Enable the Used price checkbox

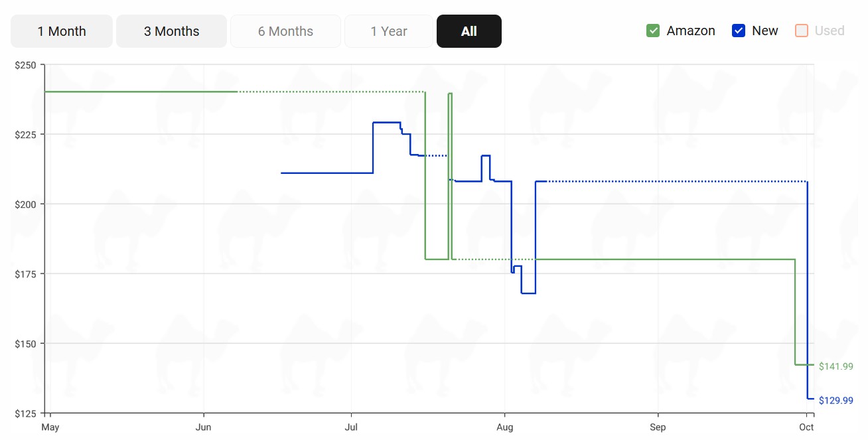802,31
